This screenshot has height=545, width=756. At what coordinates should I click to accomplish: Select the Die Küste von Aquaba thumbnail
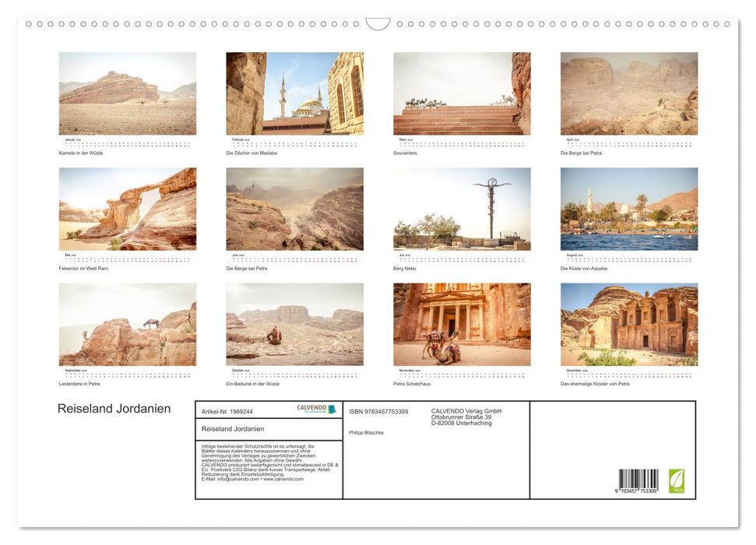629,209
